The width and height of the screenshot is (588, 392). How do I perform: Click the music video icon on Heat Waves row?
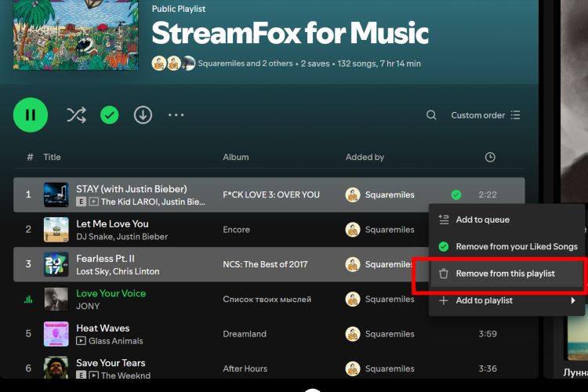[81, 341]
